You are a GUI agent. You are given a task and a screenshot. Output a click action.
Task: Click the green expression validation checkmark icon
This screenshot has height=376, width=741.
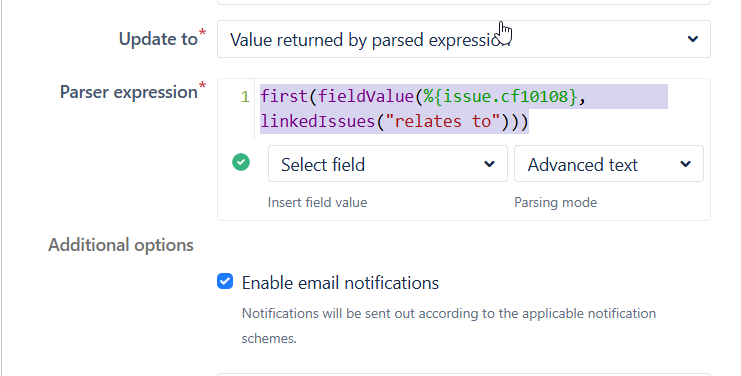241,162
